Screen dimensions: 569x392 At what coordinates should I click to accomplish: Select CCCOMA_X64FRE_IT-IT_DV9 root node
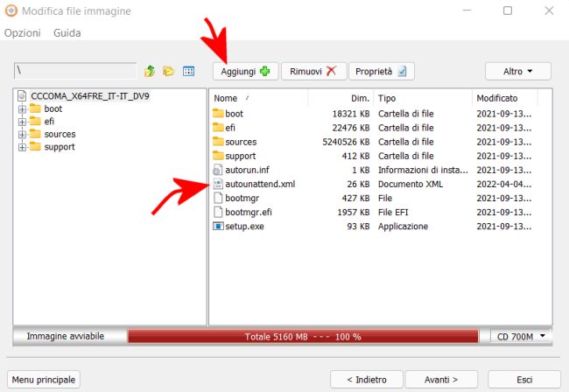click(x=90, y=96)
